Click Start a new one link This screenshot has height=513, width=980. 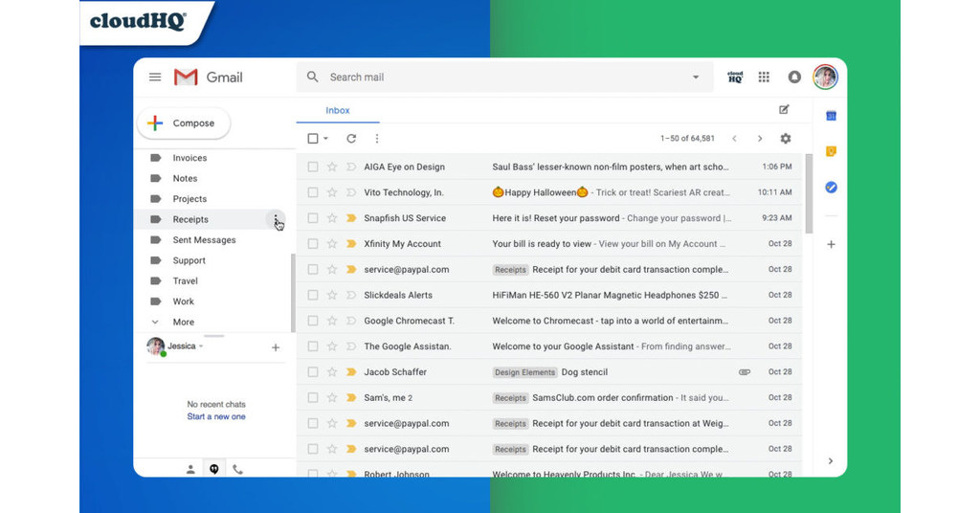pos(216,416)
